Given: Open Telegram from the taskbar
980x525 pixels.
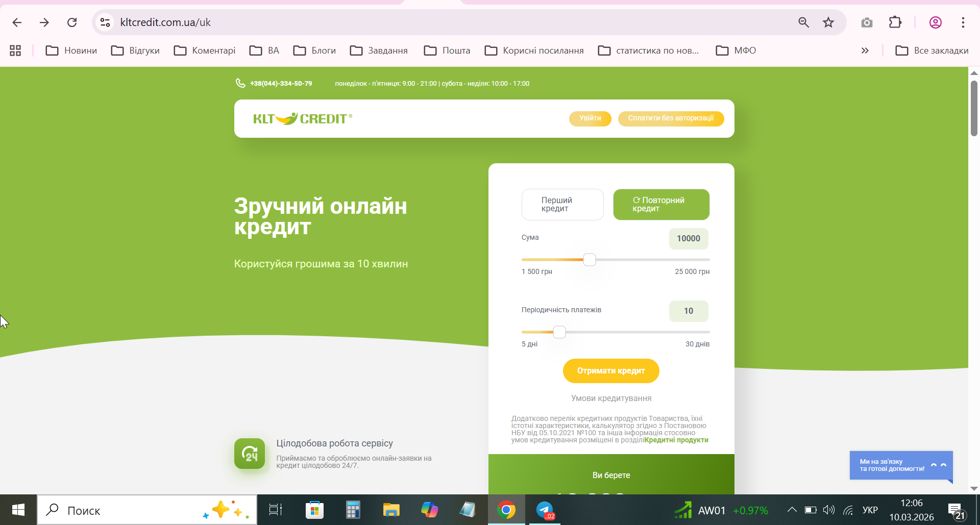Looking at the screenshot, I should point(545,510).
